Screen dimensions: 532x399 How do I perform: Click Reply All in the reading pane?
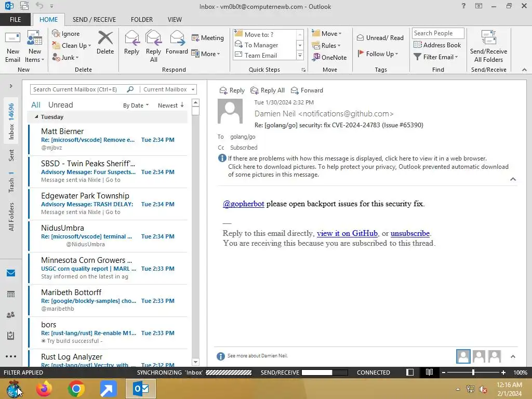point(268,90)
